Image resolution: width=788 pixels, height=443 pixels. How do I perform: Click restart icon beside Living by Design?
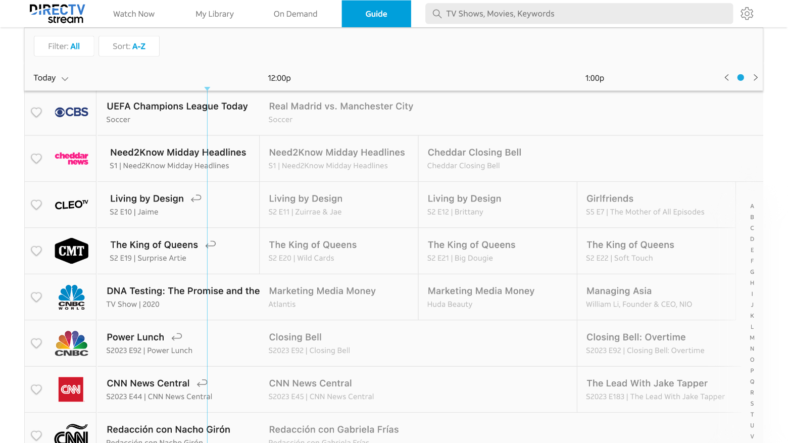click(x=196, y=198)
